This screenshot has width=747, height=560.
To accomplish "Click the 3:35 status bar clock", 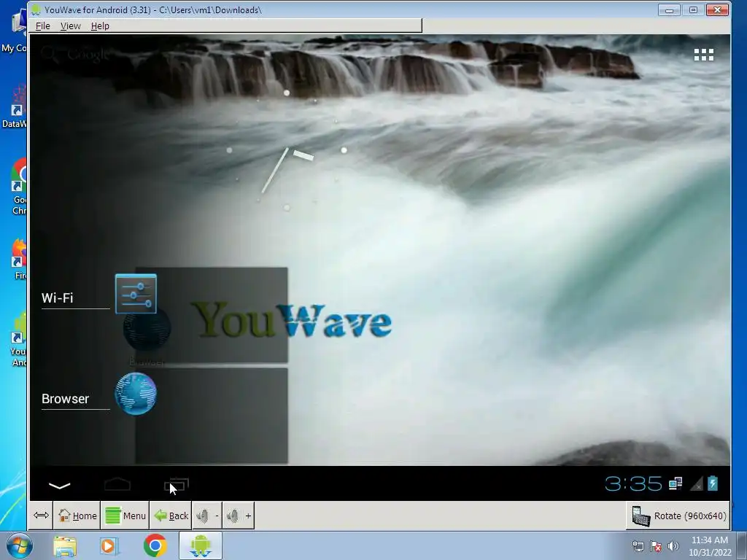I will point(633,484).
